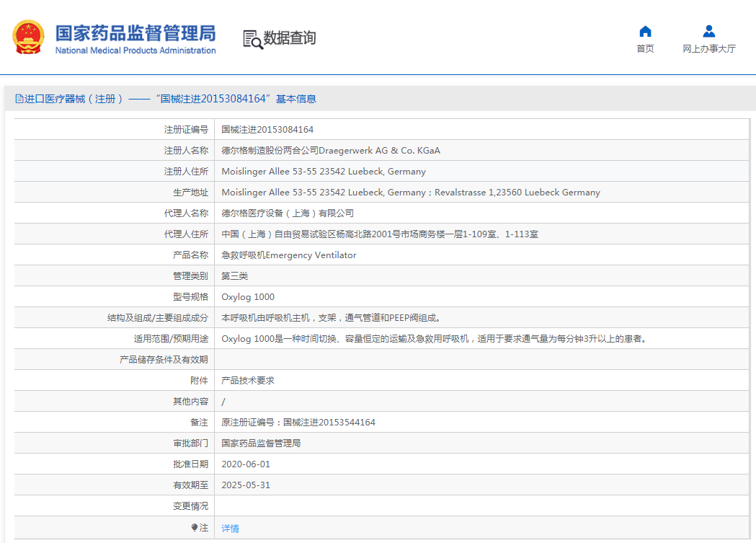Viewport: 756px width, 543px height.
Task: Click the 生产地址 row label
Action: point(190,193)
